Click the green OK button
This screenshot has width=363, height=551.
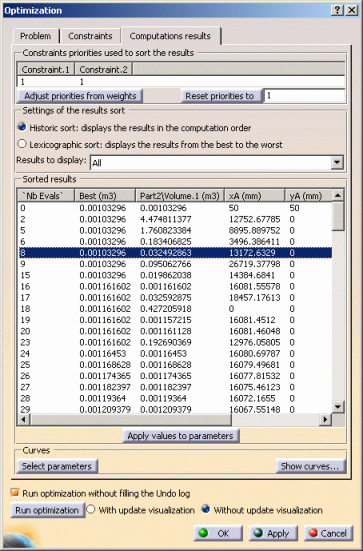pyautogui.click(x=218, y=533)
